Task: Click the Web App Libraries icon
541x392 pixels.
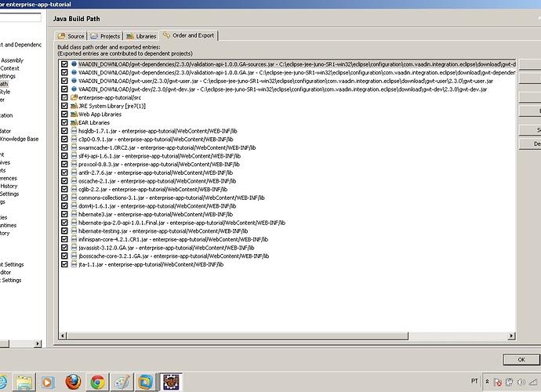Action: 74,114
